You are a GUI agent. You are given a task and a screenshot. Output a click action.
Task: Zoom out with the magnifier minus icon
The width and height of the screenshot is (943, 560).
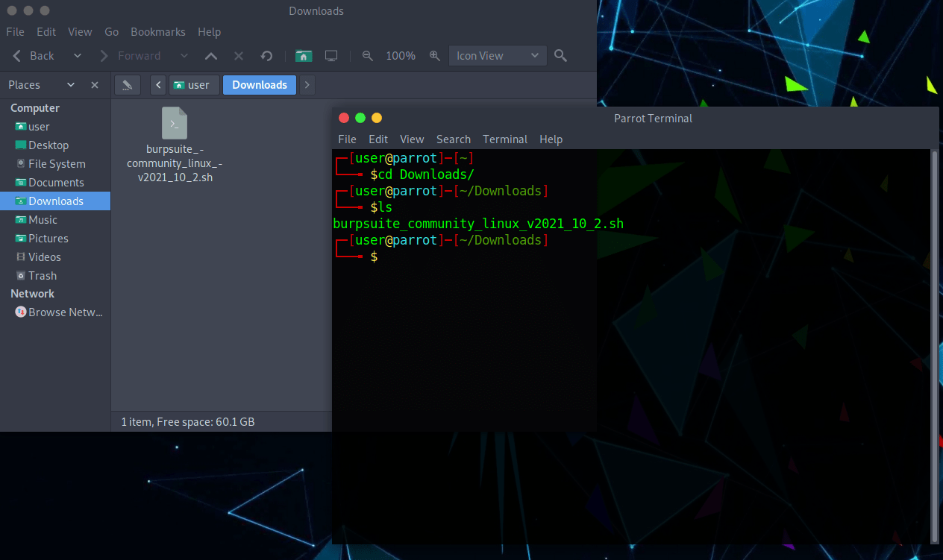tap(367, 56)
